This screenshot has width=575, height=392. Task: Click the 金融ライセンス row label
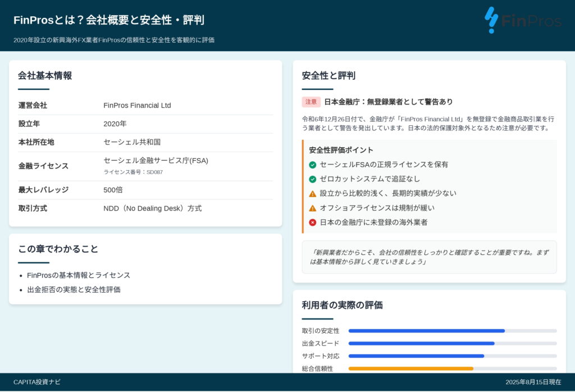coord(43,166)
